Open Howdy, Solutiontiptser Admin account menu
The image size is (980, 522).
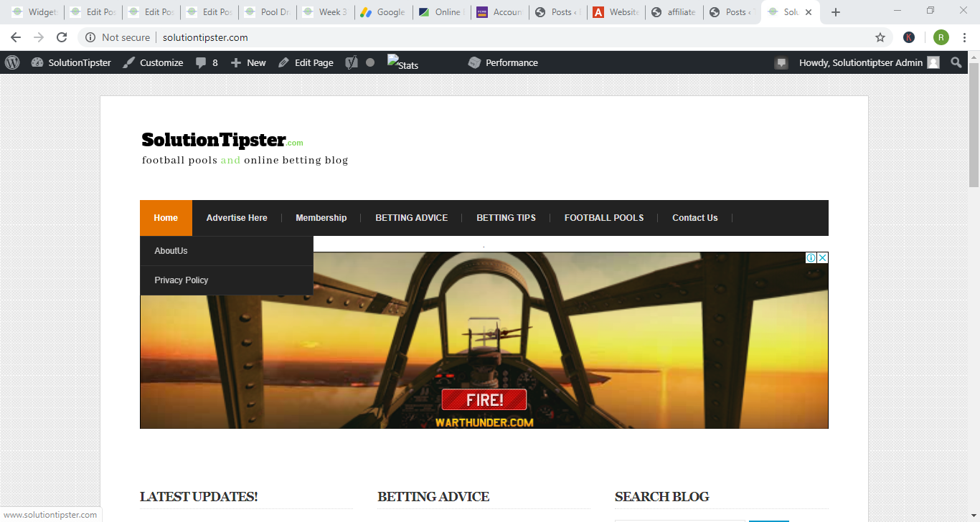[x=870, y=62]
